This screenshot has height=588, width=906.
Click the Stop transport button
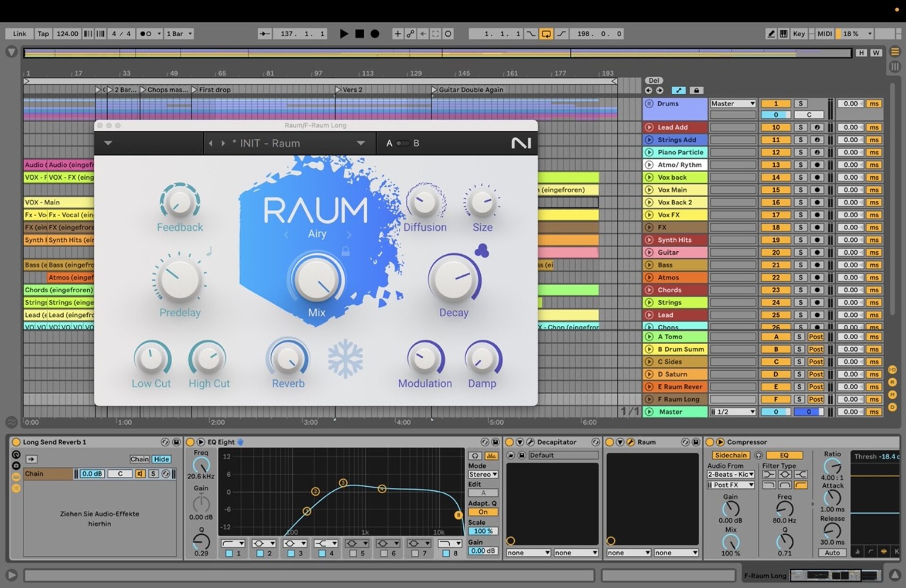pyautogui.click(x=360, y=33)
